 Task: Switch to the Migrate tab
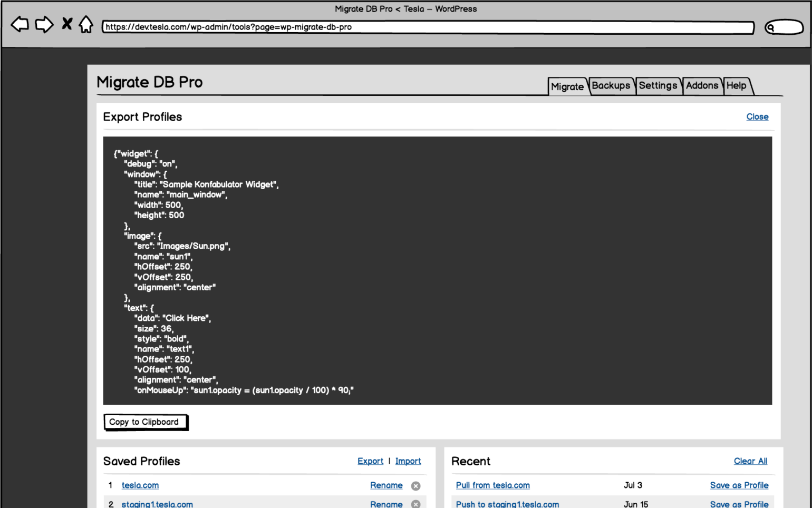click(567, 86)
